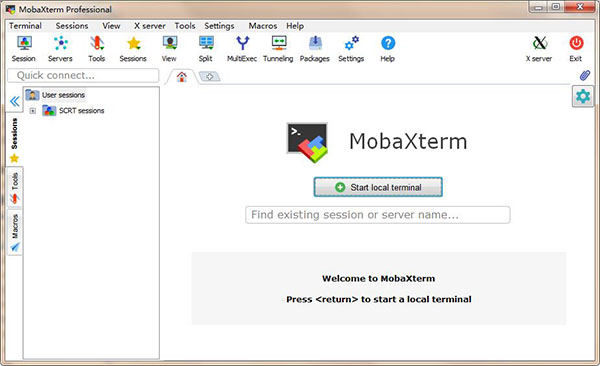
Task: Open the Settings menu
Action: tap(219, 26)
